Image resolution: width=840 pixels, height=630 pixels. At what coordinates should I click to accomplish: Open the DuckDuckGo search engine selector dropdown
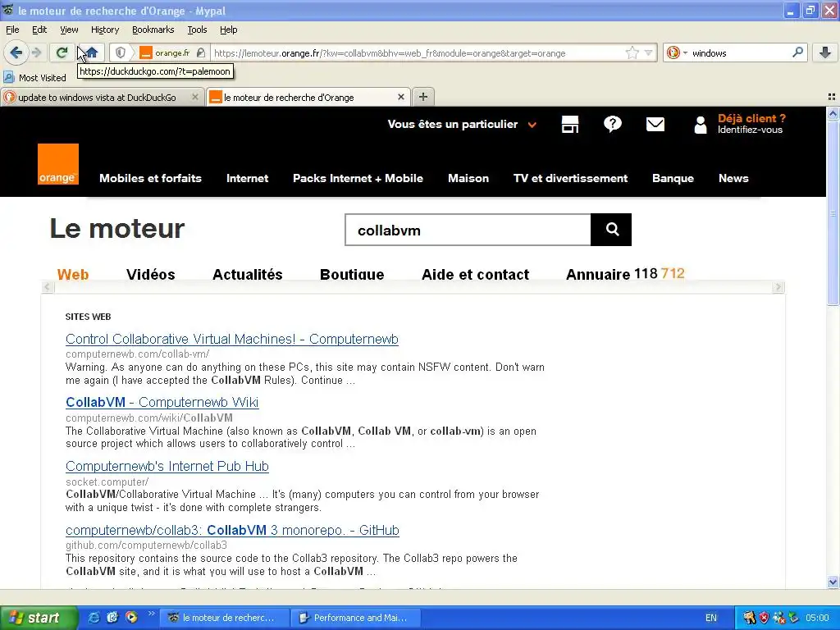click(677, 52)
